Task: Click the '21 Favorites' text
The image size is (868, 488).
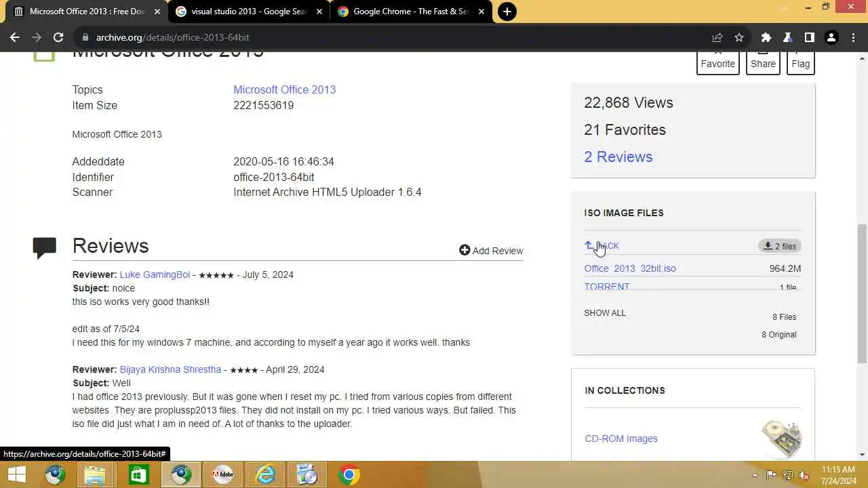Action: point(625,129)
